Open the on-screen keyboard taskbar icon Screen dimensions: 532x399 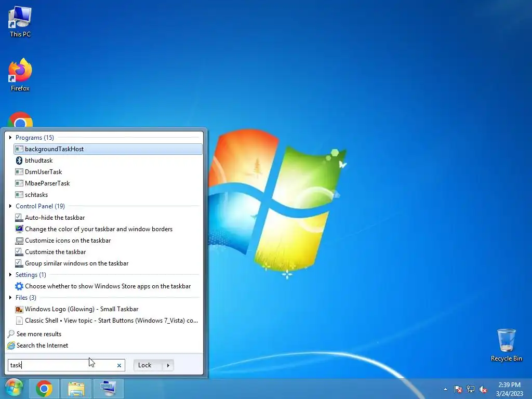[108, 389]
